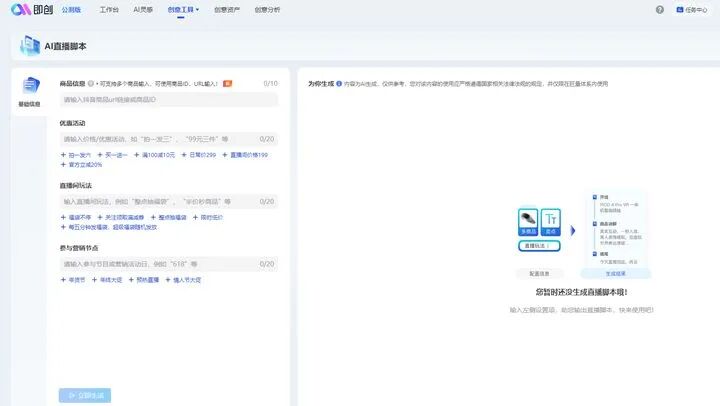The width and height of the screenshot is (720, 406).
Task: Go to 创意资产 nav item
Action: coord(227,10)
